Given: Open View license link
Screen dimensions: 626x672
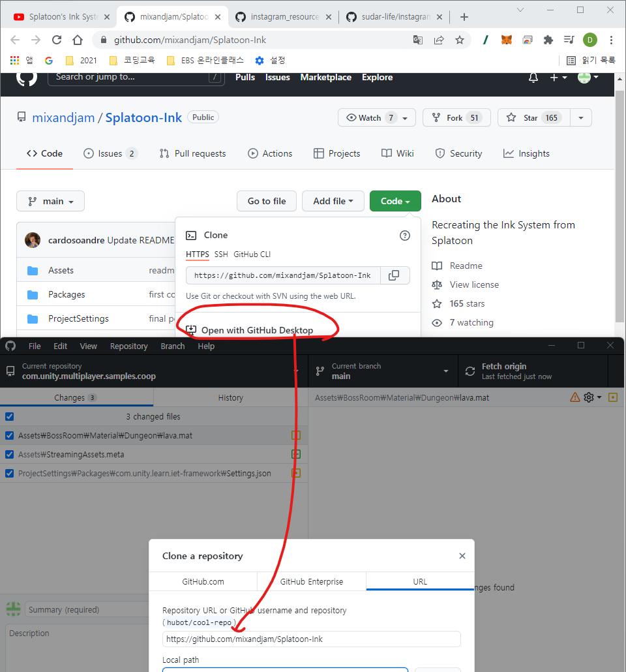Looking at the screenshot, I should (474, 284).
